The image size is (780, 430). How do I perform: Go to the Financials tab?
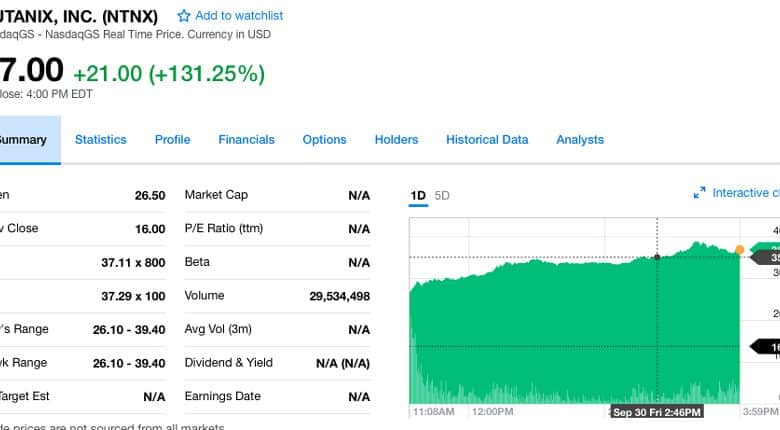click(x=246, y=140)
